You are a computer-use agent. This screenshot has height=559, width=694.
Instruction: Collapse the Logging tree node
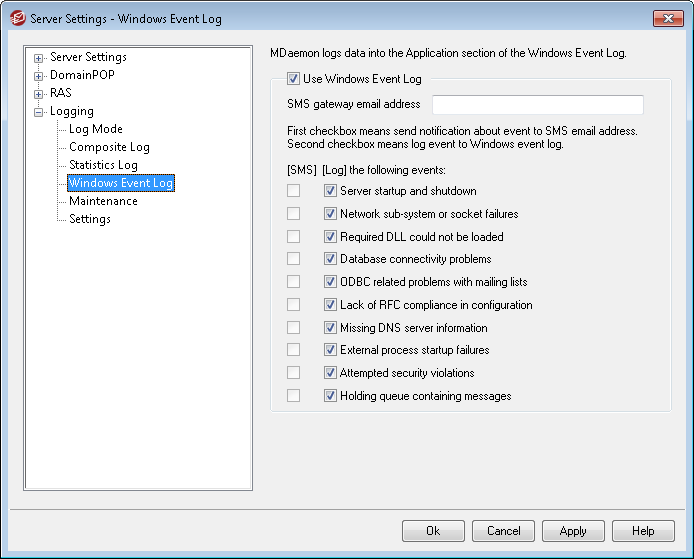tap(39, 112)
